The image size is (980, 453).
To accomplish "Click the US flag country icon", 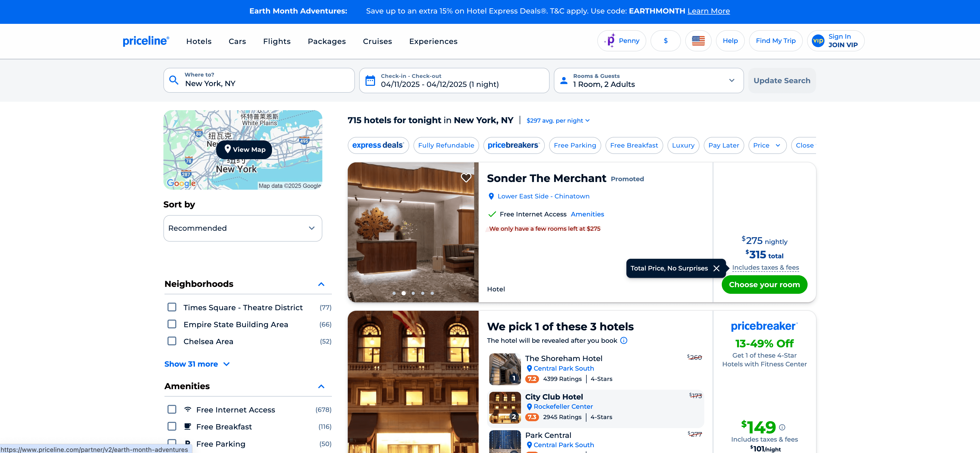I will (698, 41).
